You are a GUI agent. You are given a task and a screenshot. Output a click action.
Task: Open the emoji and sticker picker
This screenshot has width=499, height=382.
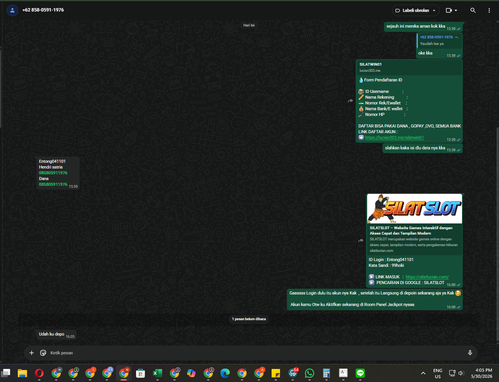click(x=43, y=353)
